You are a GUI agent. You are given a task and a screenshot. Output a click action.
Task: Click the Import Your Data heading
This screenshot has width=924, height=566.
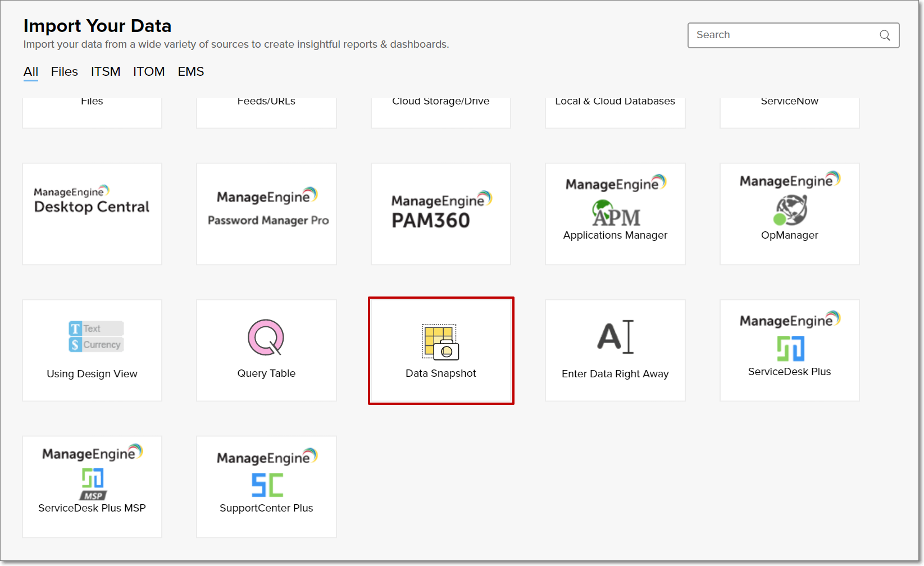click(x=97, y=26)
